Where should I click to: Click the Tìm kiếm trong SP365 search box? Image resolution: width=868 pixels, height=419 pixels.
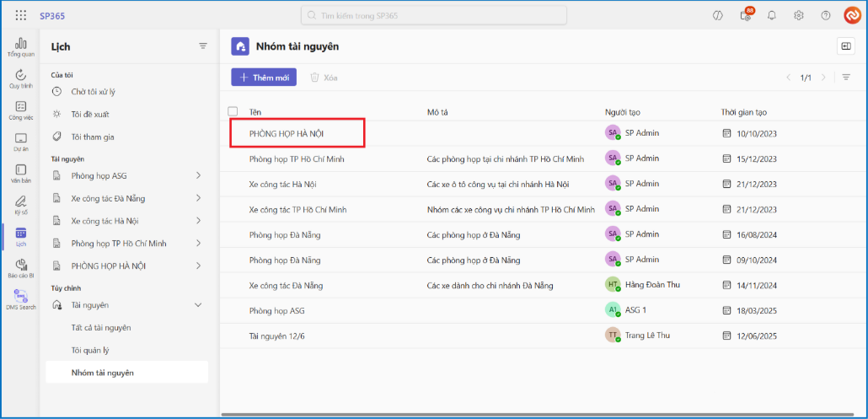pyautogui.click(x=434, y=15)
